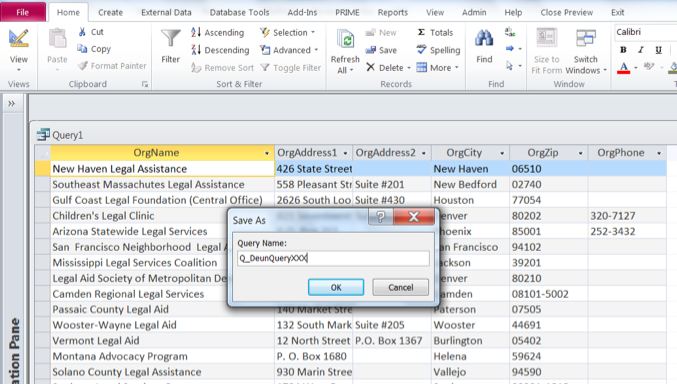
Task: Sort records Descending
Action: [220, 50]
